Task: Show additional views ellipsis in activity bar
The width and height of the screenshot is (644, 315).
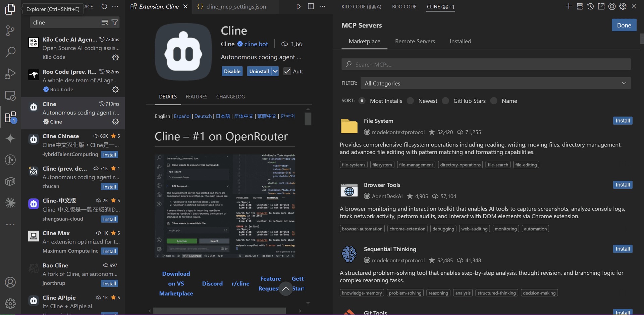Action: coord(10,224)
